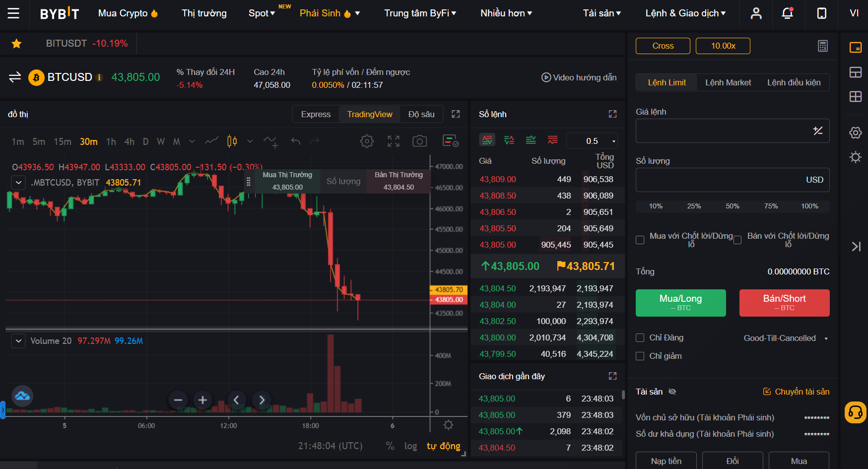
Task: Open the Lệnh & Giao dịch dropdown
Action: click(685, 13)
